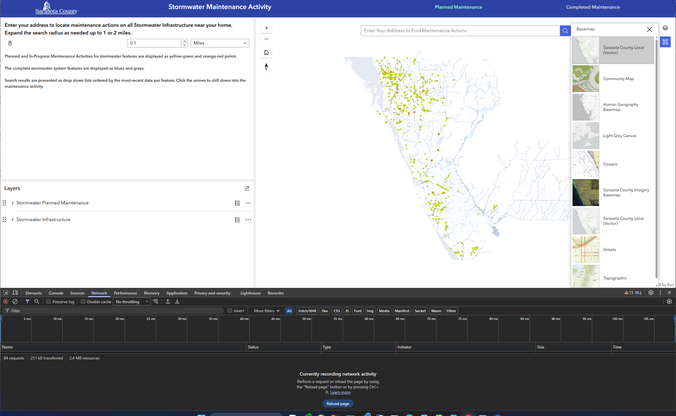Open Stormwater Planned Maintenance options menu

[248, 203]
